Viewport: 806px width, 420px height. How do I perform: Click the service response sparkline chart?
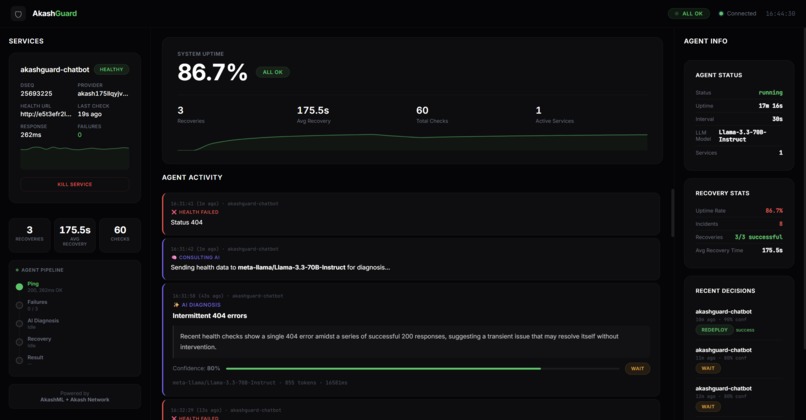coord(75,157)
